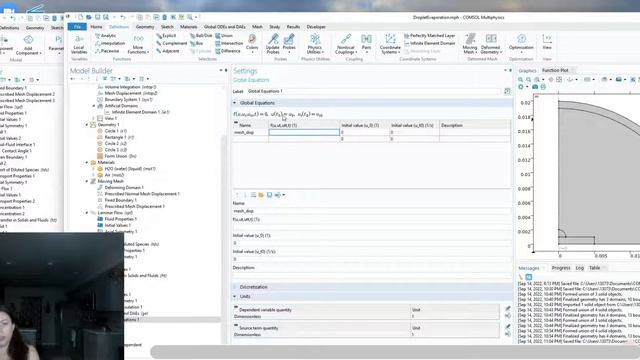Collapse the Materials tree node
Viewport: 640px width, 360px height.
click(x=87, y=162)
